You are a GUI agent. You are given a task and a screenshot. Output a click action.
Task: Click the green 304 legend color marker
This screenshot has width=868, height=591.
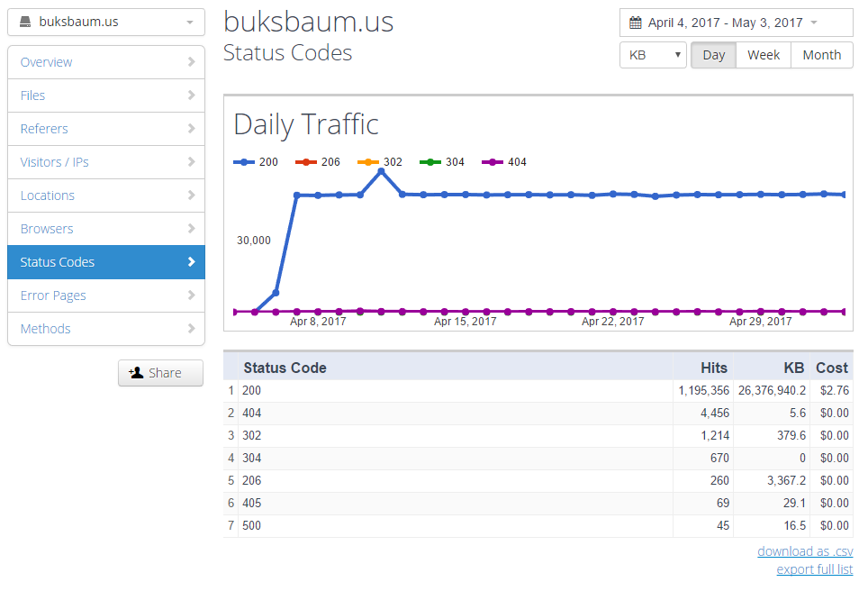[x=430, y=162]
